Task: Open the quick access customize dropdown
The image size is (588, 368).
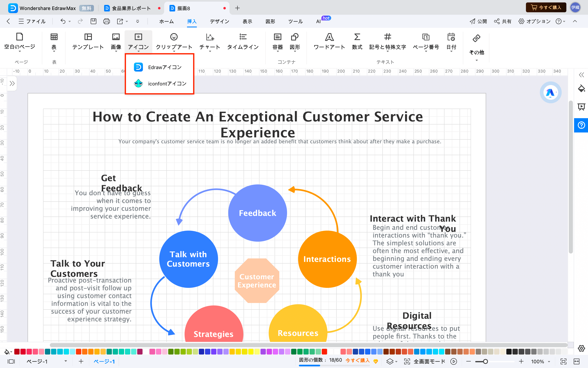Action: [x=138, y=21]
